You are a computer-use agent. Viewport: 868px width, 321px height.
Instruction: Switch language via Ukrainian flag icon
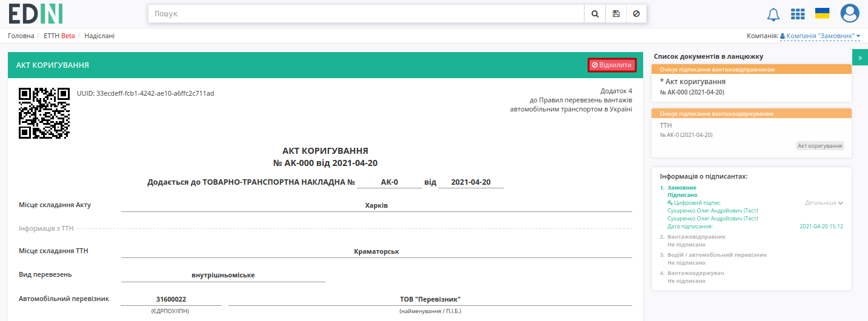click(823, 13)
